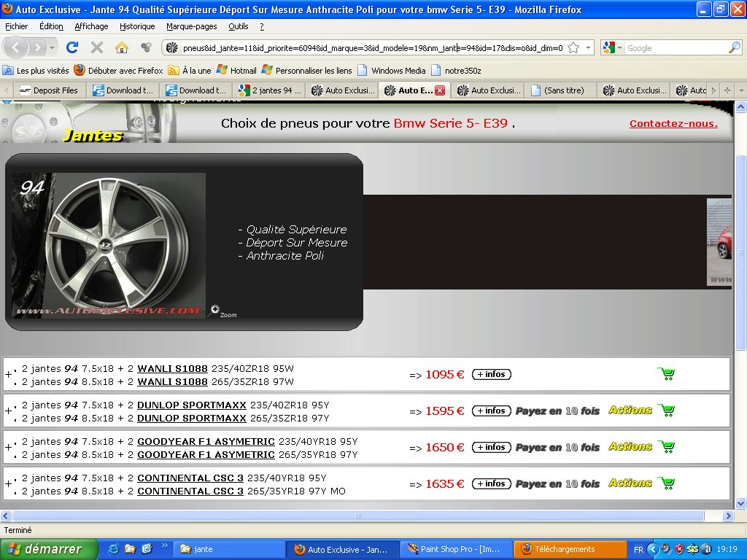Open the list all tabs dropdown
This screenshot has height=560, width=747.
pos(741,90)
